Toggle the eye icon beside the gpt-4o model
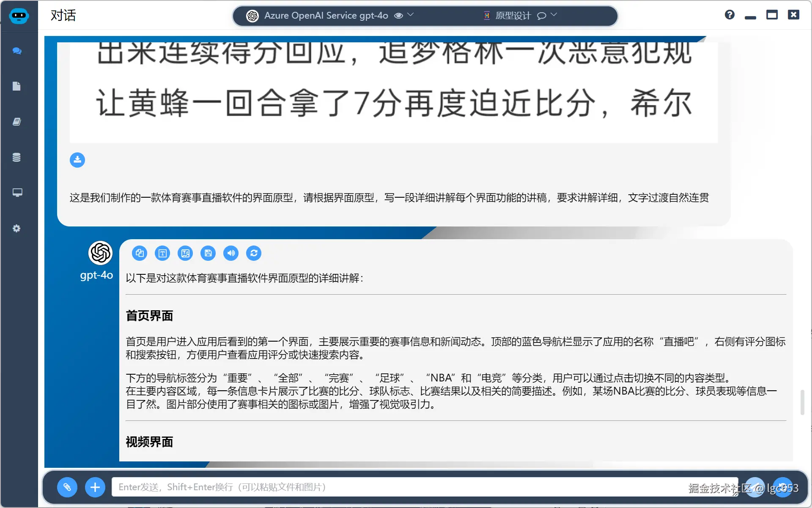The height and width of the screenshot is (508, 812). [x=398, y=16]
